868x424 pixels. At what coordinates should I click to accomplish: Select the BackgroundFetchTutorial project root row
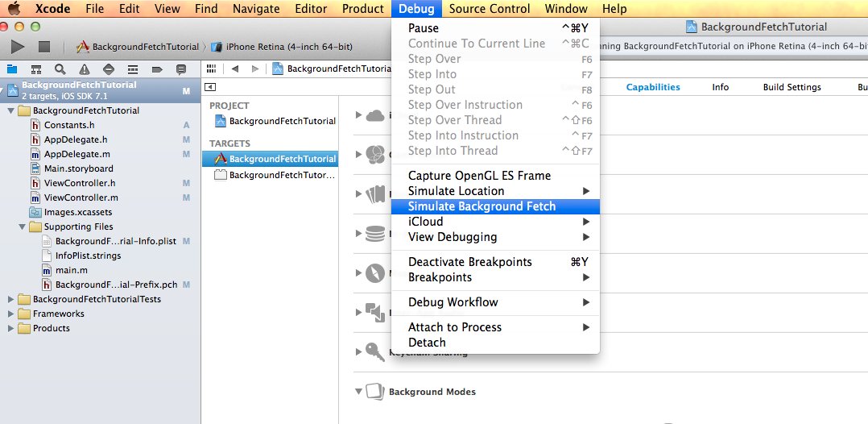coord(100,89)
